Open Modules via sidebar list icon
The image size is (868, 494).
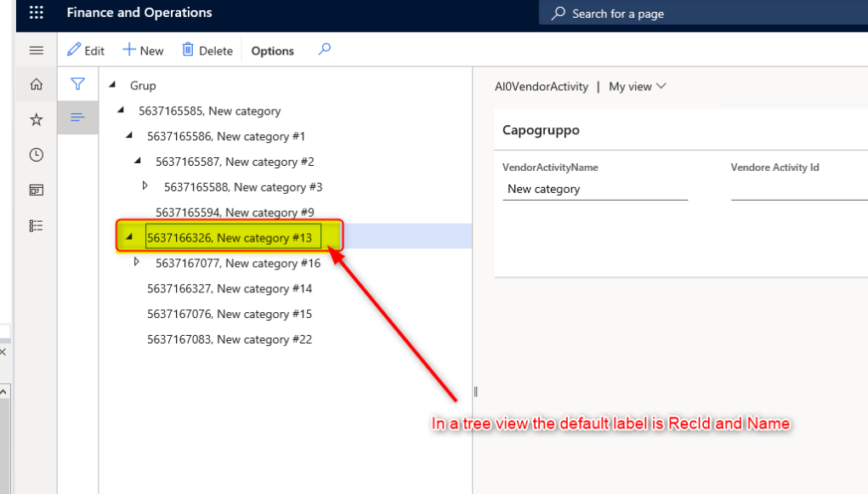pos(35,224)
